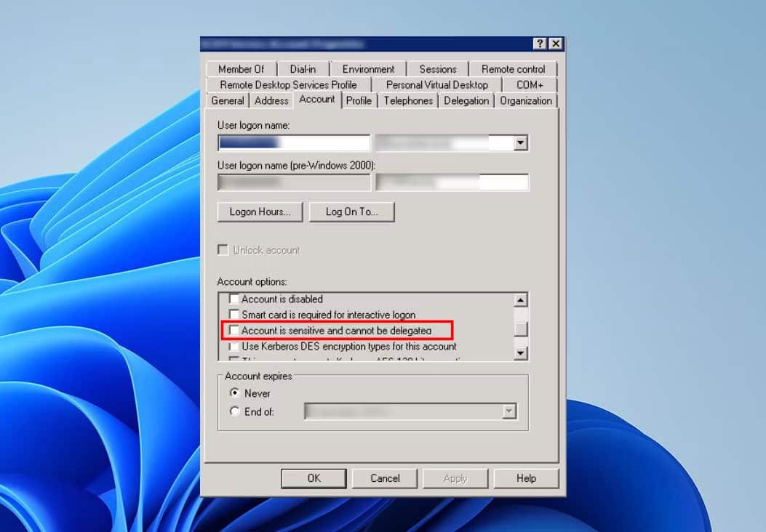The width and height of the screenshot is (766, 532).
Task: Check Account is sensitive and cannot be delegated
Action: point(234,331)
